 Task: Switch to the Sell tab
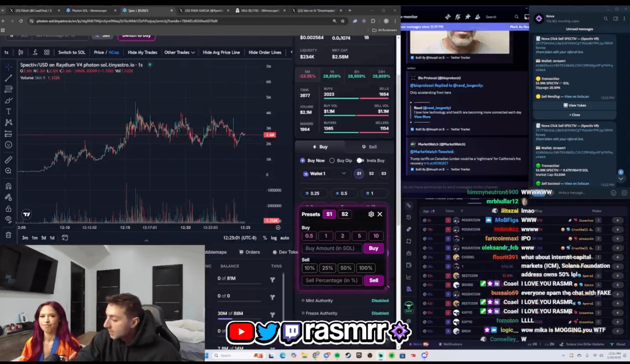tap(369, 147)
